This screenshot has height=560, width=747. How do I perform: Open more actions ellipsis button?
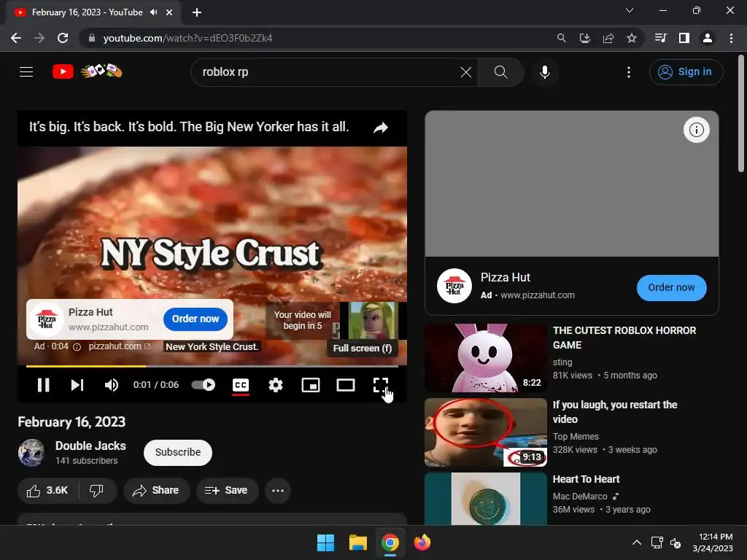point(278,491)
